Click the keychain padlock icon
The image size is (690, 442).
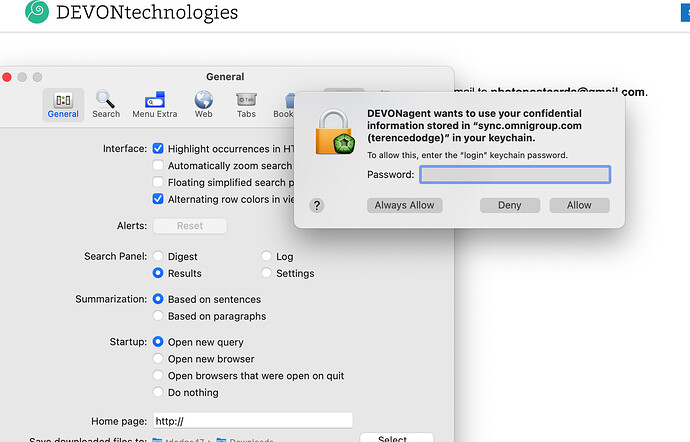(335, 132)
